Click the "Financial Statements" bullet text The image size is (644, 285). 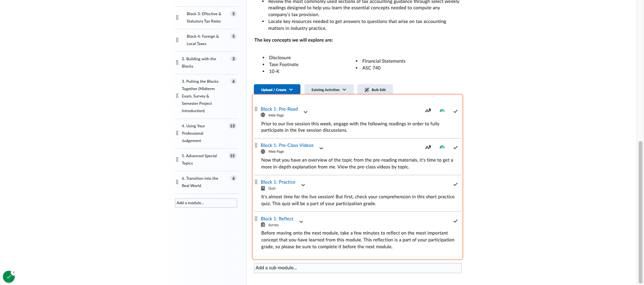click(384, 61)
